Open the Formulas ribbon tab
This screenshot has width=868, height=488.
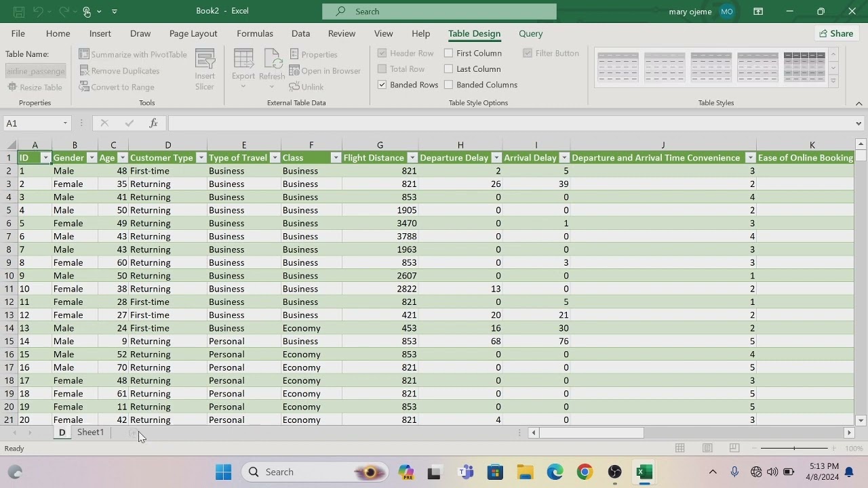tap(255, 33)
